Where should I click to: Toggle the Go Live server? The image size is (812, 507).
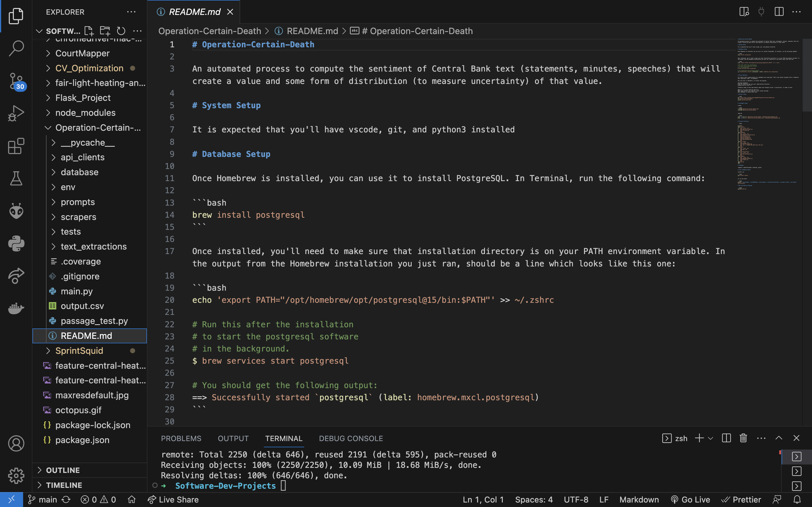pos(691,499)
